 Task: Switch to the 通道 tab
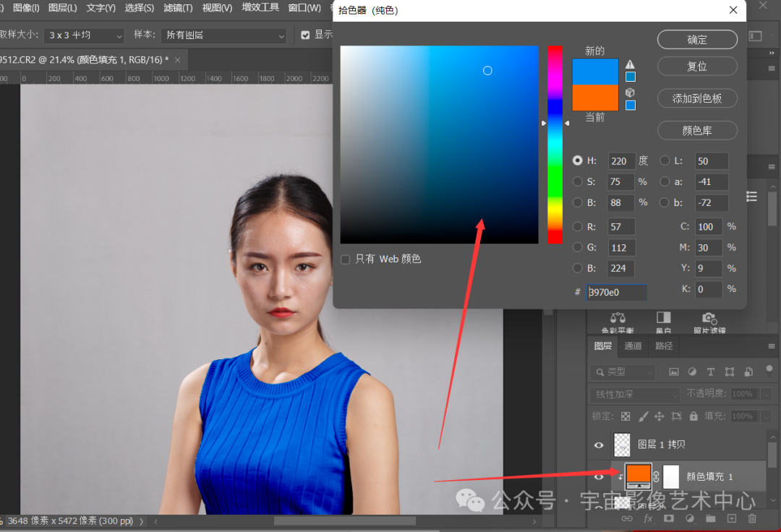(633, 346)
